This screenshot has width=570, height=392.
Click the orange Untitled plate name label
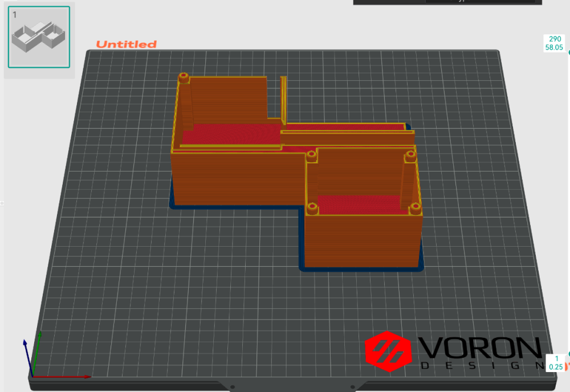(126, 44)
